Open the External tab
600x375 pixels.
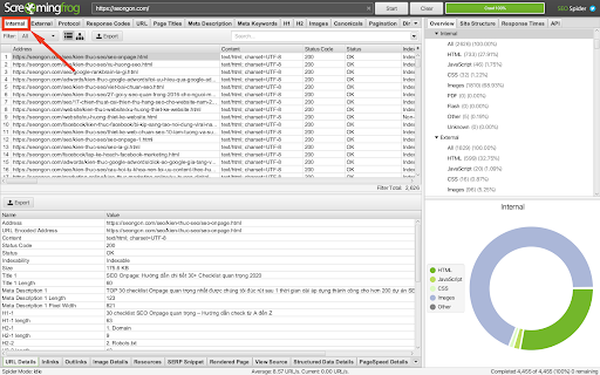42,23
